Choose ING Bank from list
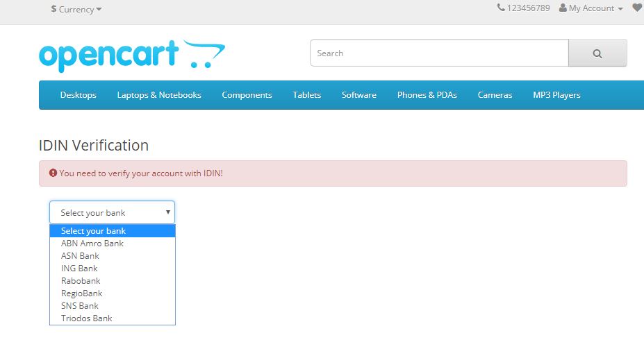This screenshot has width=644, height=358. point(113,268)
